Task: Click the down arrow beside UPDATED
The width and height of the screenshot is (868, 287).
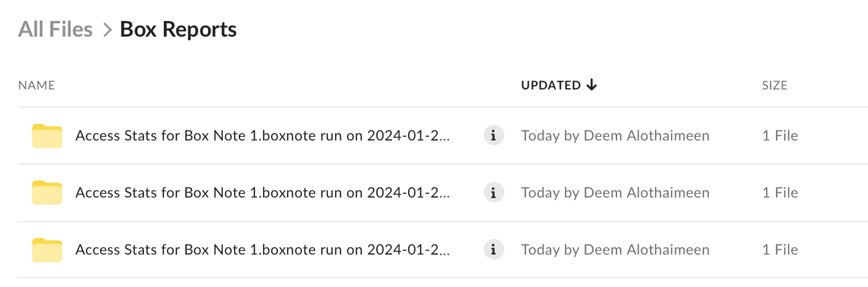Action: (592, 85)
